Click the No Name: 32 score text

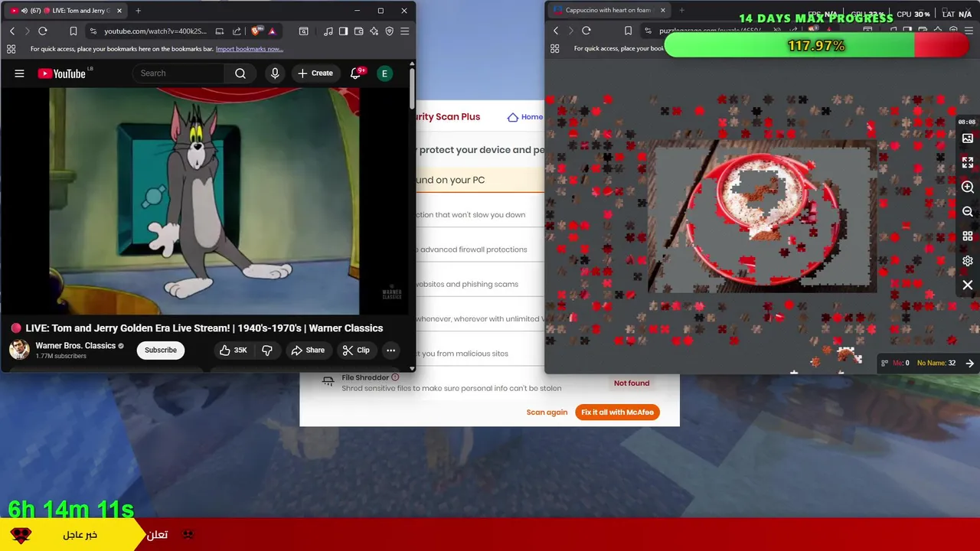936,364
